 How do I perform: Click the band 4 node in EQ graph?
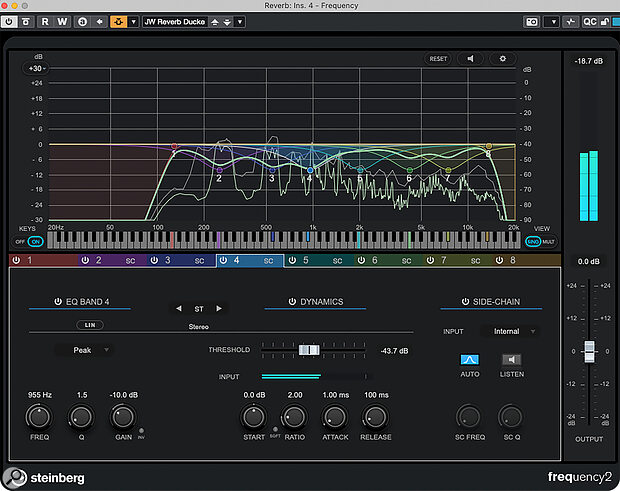[310, 170]
